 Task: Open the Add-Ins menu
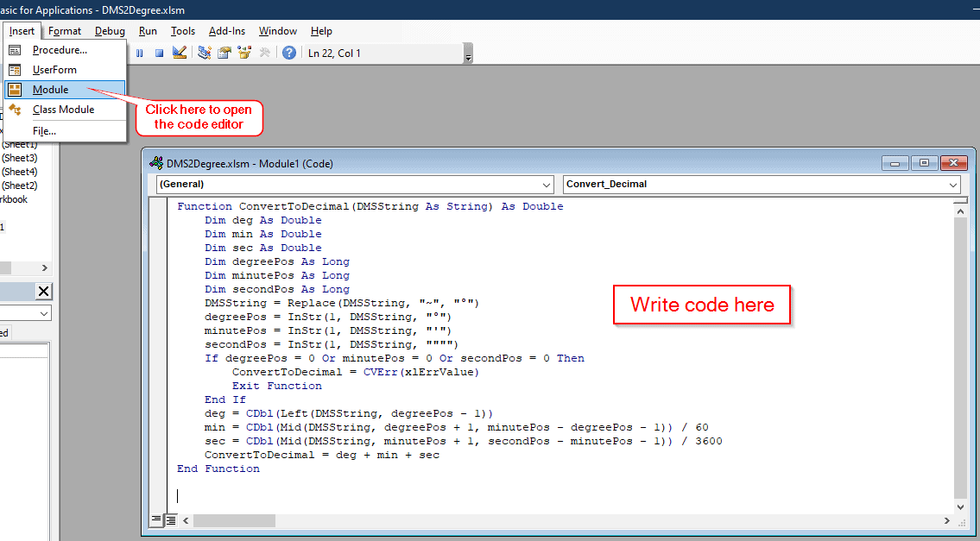[x=227, y=30]
